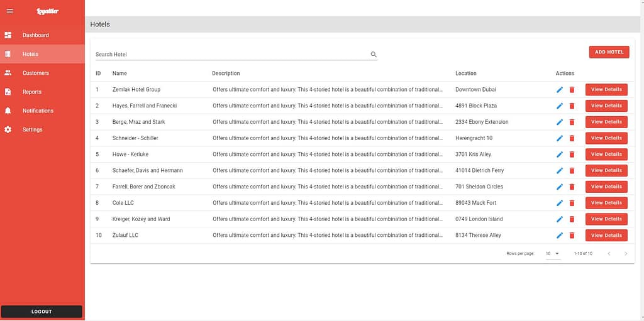This screenshot has width=644, height=321.
Task: Click trash icon for Farrell, Borer and Zboncak
Action: 572,187
